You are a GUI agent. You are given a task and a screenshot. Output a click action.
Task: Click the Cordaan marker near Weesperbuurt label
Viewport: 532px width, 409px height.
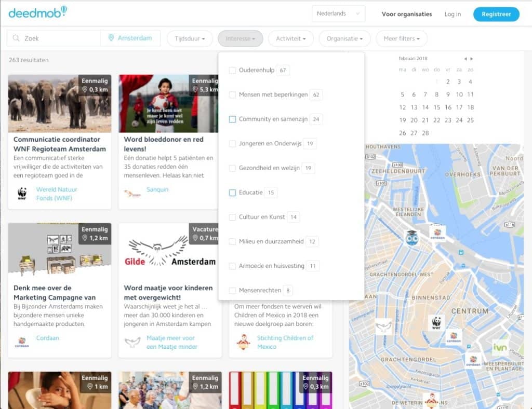coord(473,361)
